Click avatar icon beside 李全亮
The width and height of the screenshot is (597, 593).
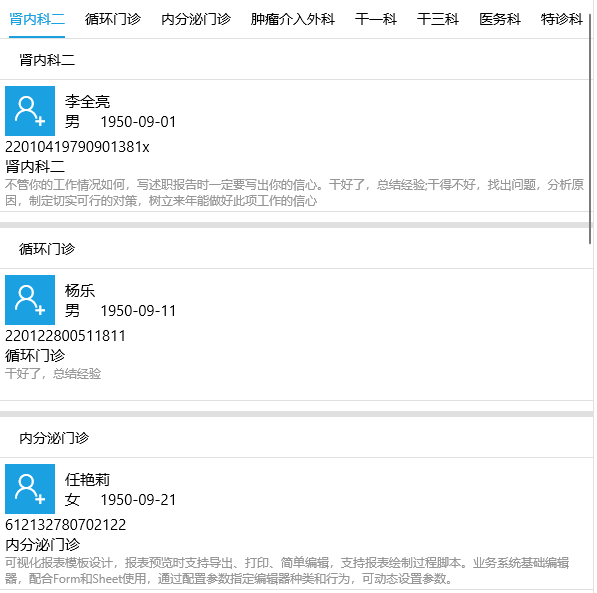pos(30,111)
